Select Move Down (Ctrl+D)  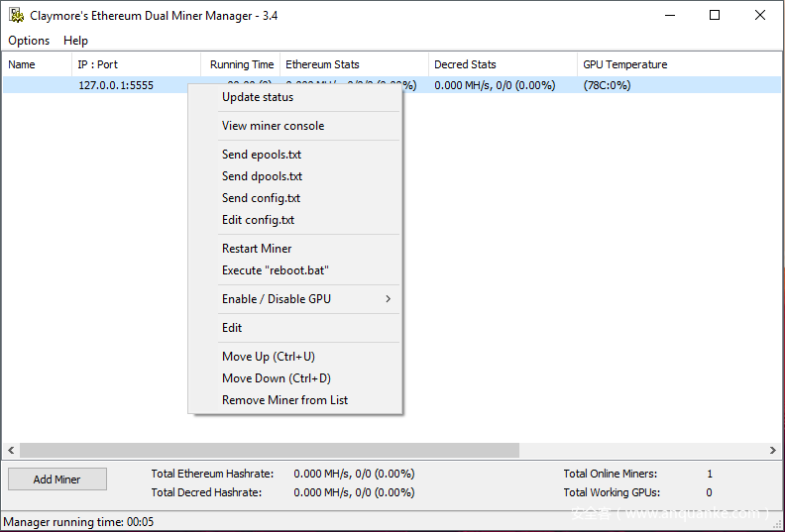276,378
